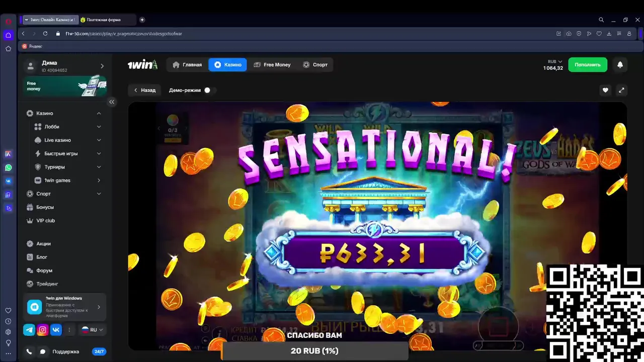Image resolution: width=644 pixels, height=362 pixels.
Task: Open the RU language dropdown
Action: coord(93,330)
